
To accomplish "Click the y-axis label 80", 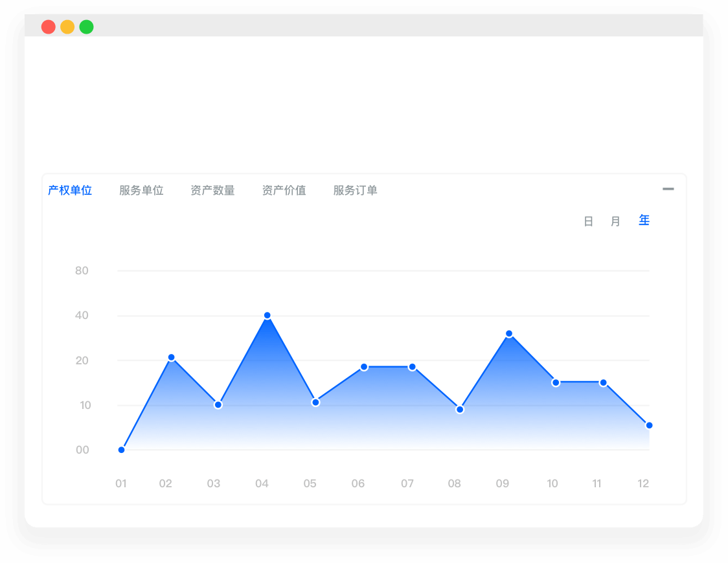I will point(82,271).
